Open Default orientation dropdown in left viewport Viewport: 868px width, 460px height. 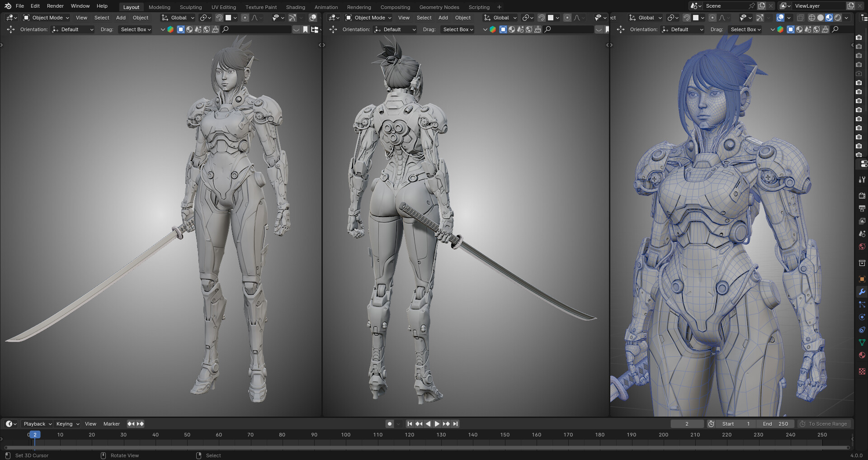[73, 29]
